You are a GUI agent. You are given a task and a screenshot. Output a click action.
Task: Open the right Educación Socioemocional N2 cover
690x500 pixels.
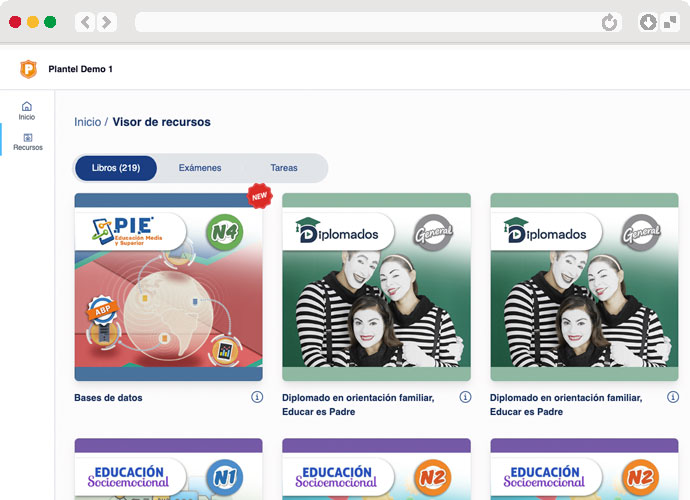pos(584,469)
